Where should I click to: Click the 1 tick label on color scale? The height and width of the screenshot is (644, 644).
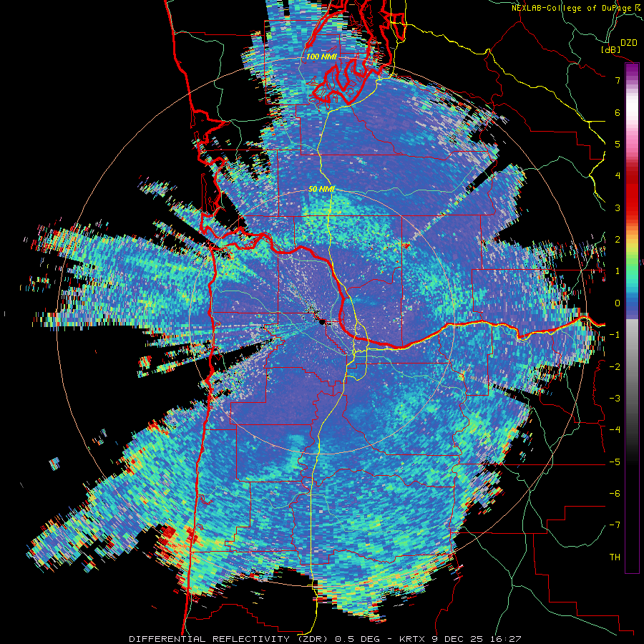[618, 271]
